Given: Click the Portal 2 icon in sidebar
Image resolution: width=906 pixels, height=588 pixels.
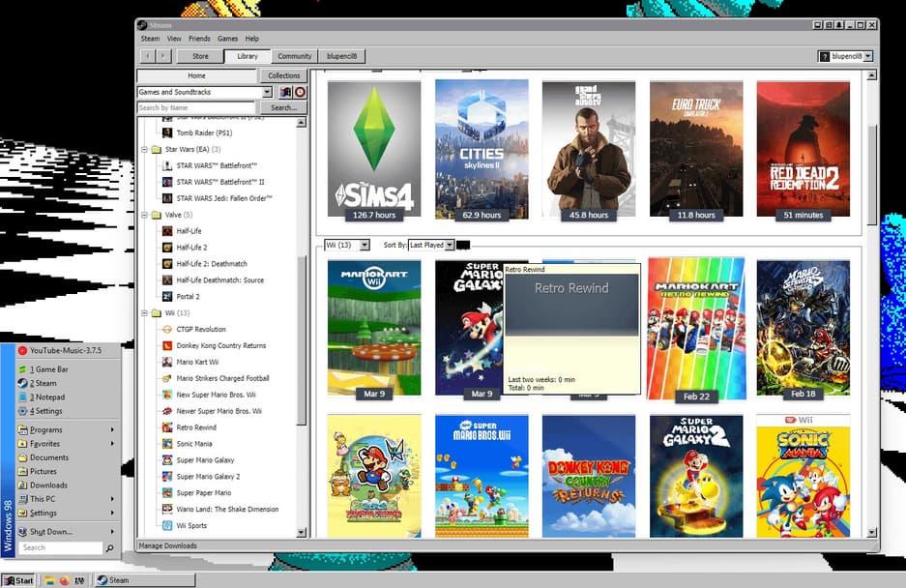Looking at the screenshot, I should (167, 297).
